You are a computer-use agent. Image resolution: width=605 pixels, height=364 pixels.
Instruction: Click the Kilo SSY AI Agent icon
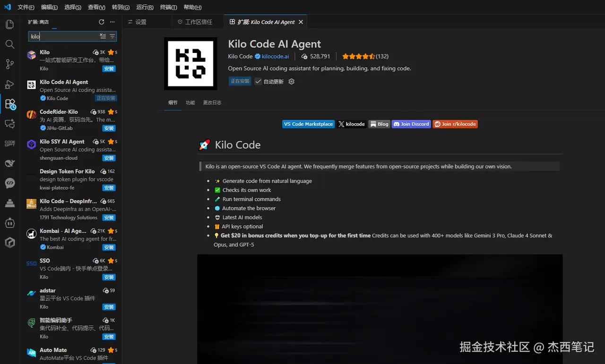coord(31,144)
